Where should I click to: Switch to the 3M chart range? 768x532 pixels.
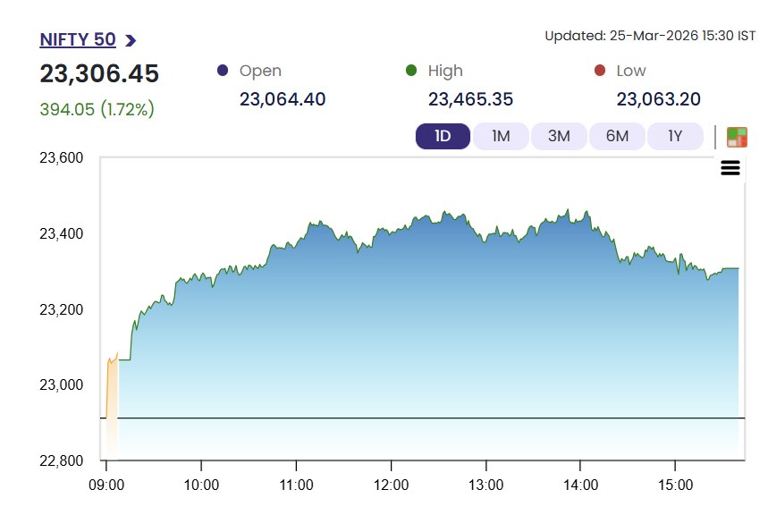tap(559, 136)
